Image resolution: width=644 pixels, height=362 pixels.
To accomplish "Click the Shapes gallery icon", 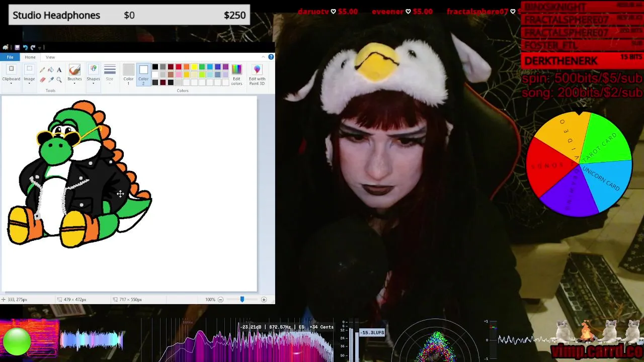I will pos(93,69).
